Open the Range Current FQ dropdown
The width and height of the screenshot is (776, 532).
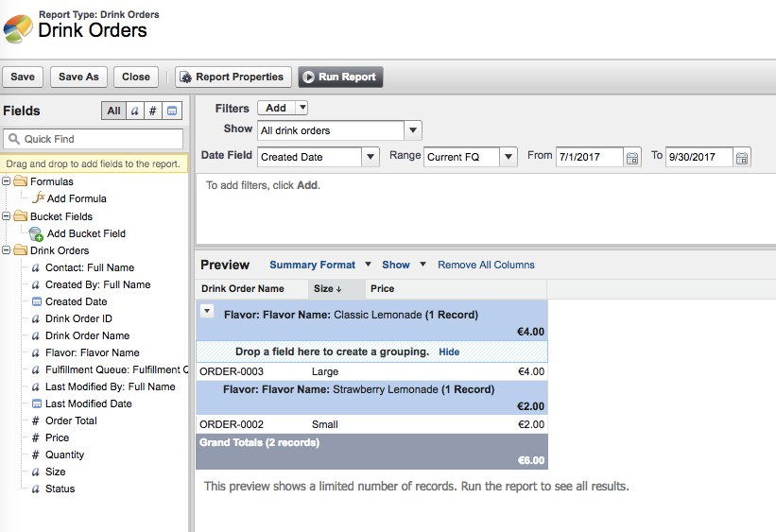coord(509,157)
